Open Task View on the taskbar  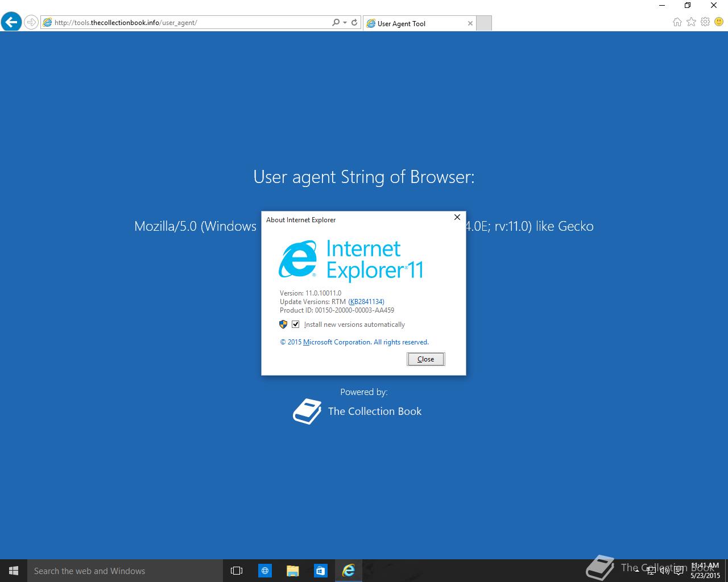[237, 571]
